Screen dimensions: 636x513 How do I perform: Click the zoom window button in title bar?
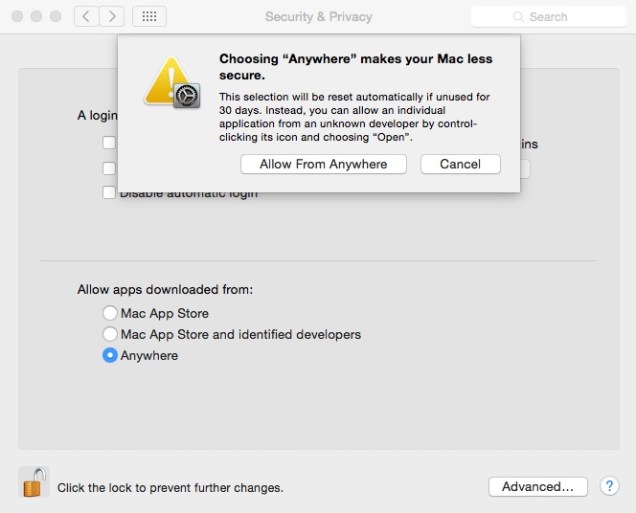pyautogui.click(x=56, y=16)
